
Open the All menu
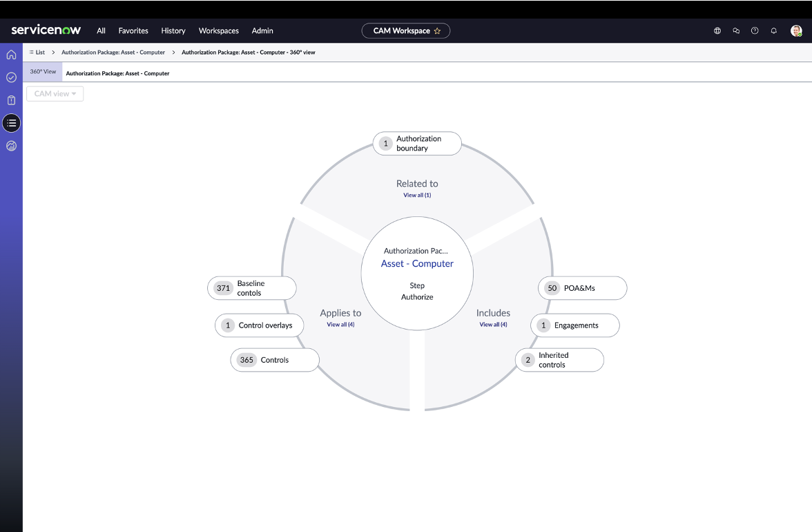click(x=101, y=30)
